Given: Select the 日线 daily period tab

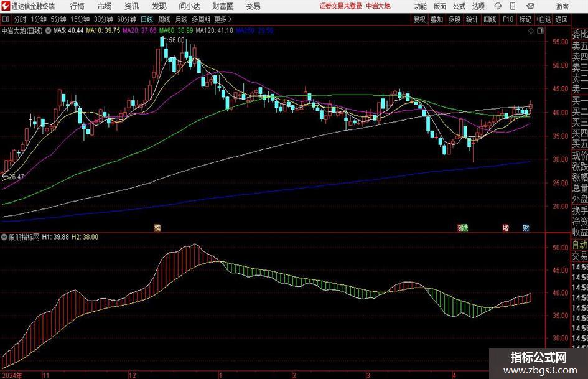Looking at the screenshot, I should pos(147,19).
